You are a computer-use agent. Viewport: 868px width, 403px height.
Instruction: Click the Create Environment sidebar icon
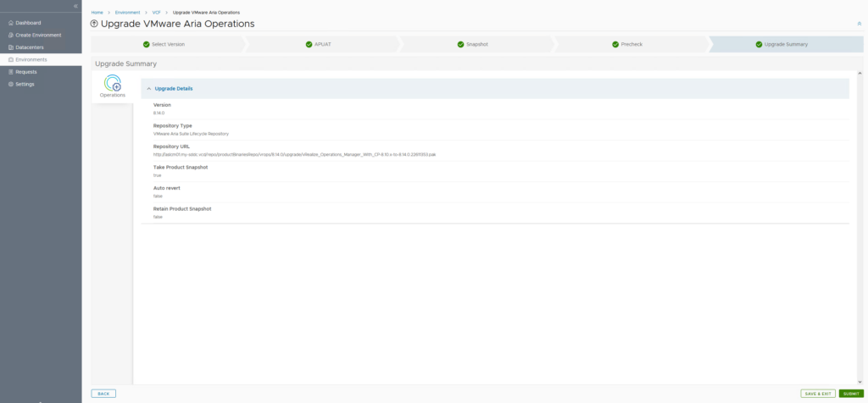point(10,35)
